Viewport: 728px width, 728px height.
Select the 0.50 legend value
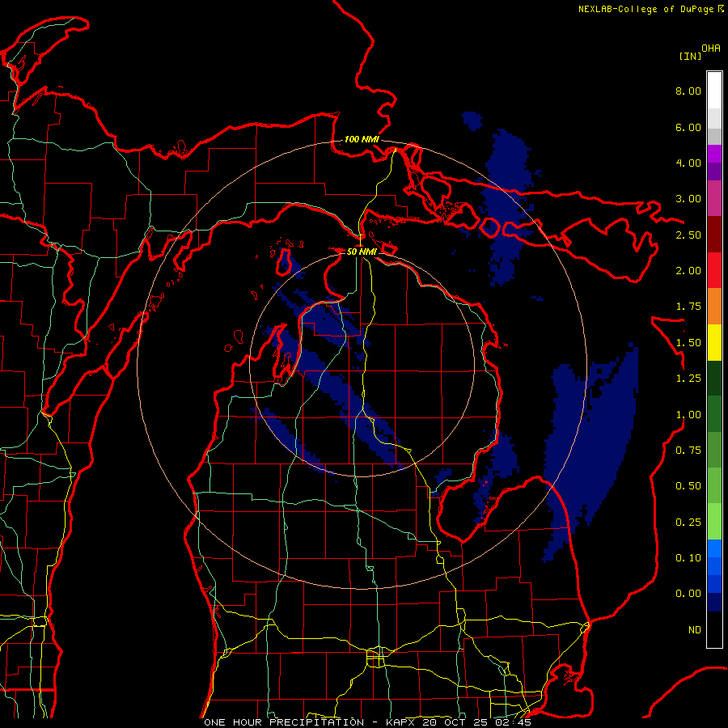(688, 486)
